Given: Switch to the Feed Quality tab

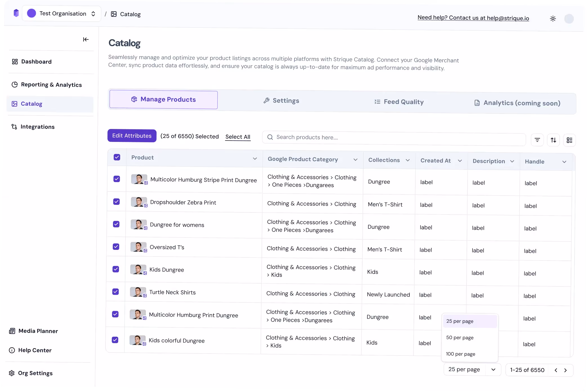Looking at the screenshot, I should tap(399, 102).
